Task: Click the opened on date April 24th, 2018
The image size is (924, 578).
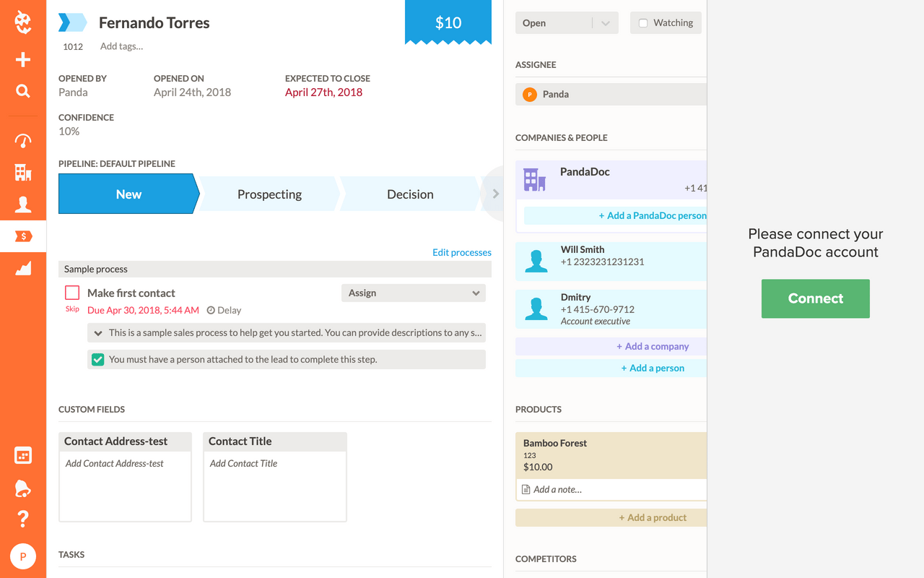Action: pos(192,92)
